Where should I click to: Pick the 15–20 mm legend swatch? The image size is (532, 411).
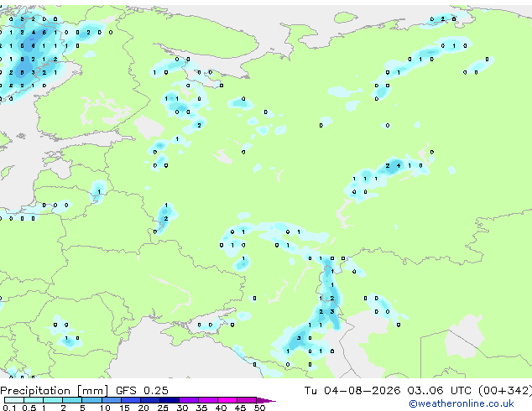coord(131,400)
